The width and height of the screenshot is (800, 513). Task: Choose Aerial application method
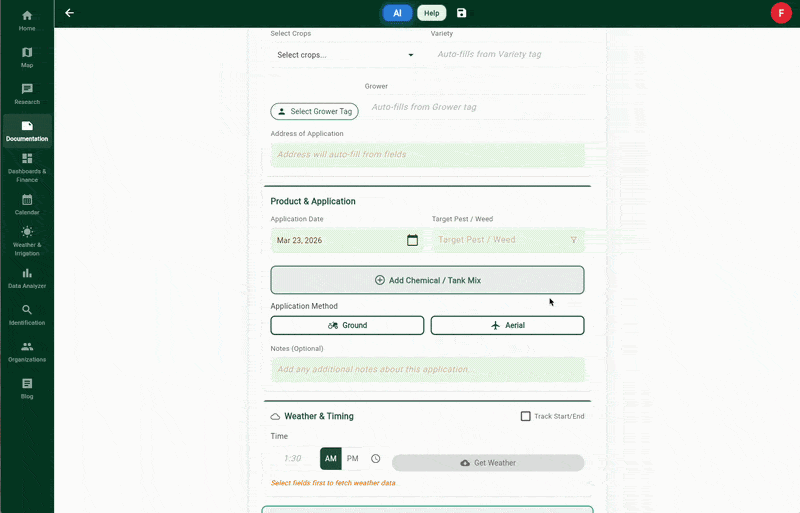coord(507,326)
